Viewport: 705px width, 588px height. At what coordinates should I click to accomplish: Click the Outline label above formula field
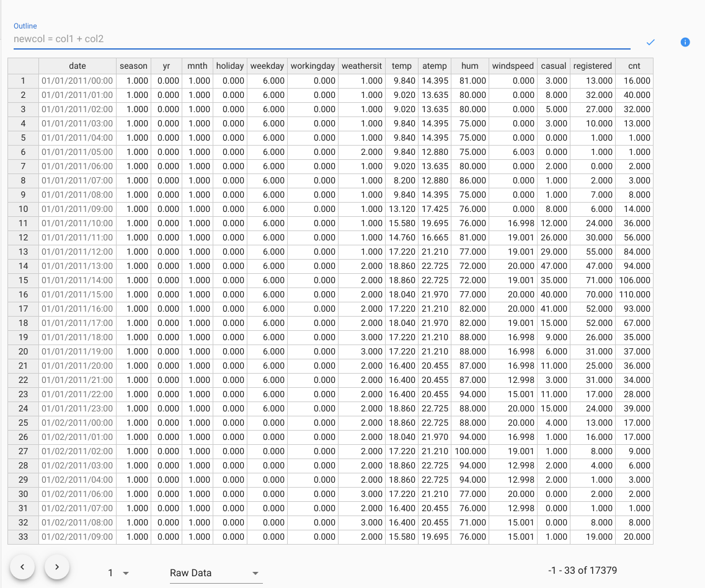click(x=25, y=26)
